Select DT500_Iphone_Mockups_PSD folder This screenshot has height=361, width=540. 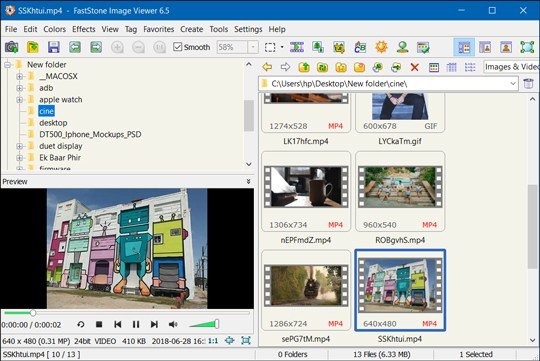coord(90,134)
